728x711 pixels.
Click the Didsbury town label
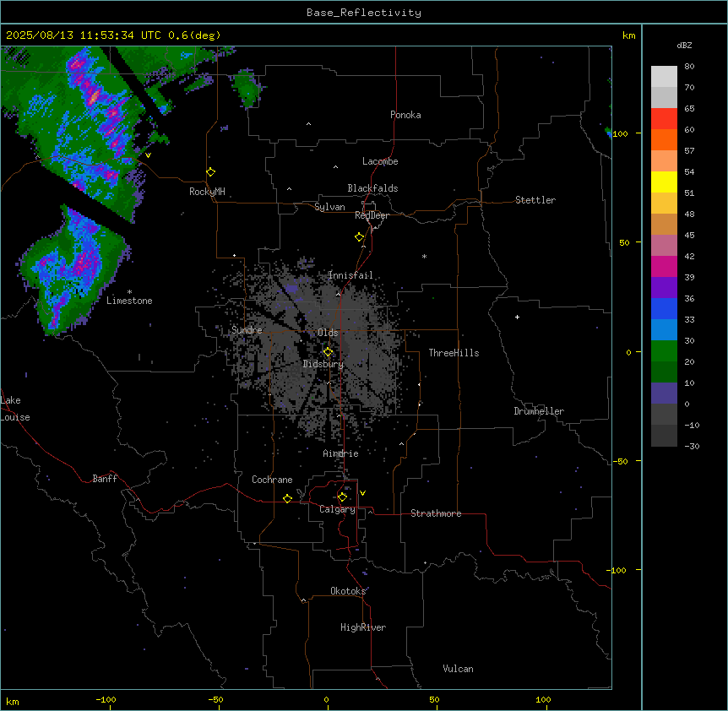point(323,364)
